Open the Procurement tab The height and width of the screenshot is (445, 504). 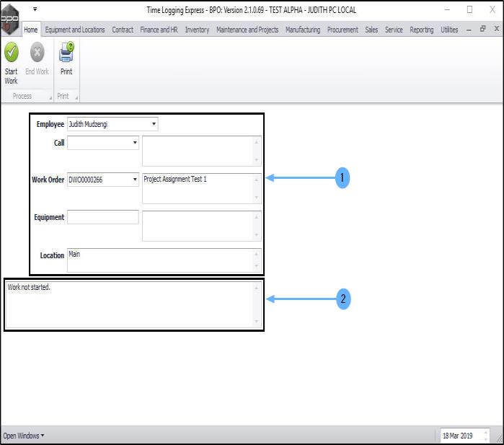(342, 30)
